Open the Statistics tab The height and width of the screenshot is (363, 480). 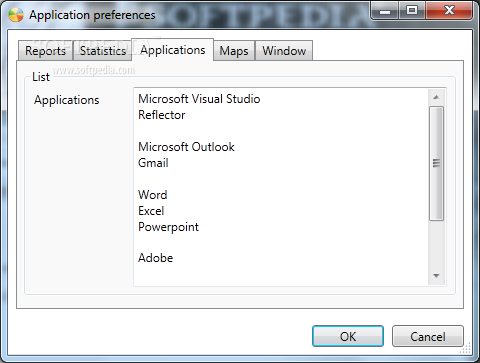pyautogui.click(x=103, y=51)
